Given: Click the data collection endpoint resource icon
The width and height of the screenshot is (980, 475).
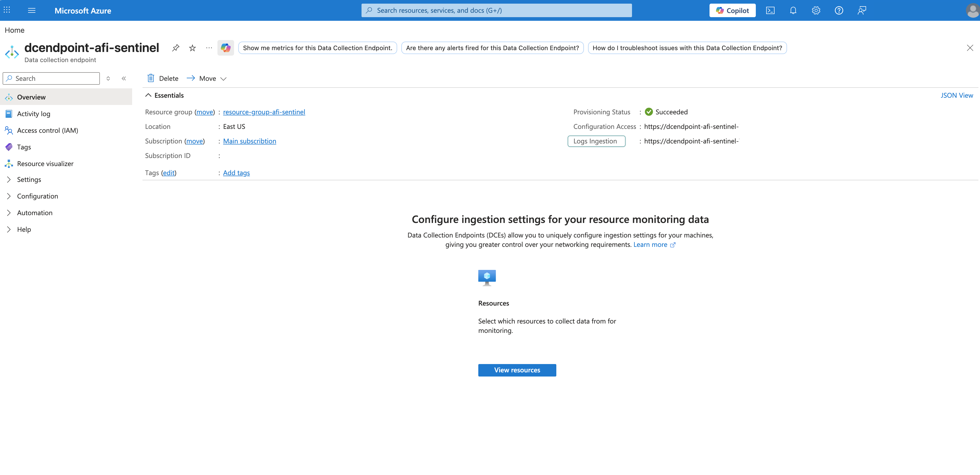Looking at the screenshot, I should 12,52.
